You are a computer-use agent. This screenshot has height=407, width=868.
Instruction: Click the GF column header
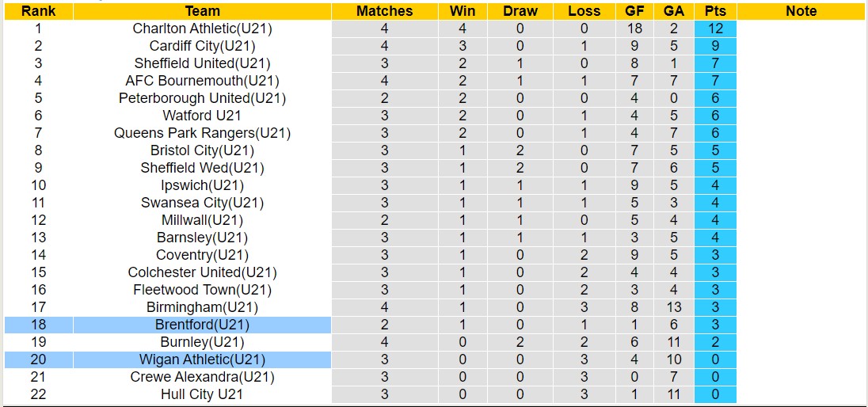click(634, 11)
